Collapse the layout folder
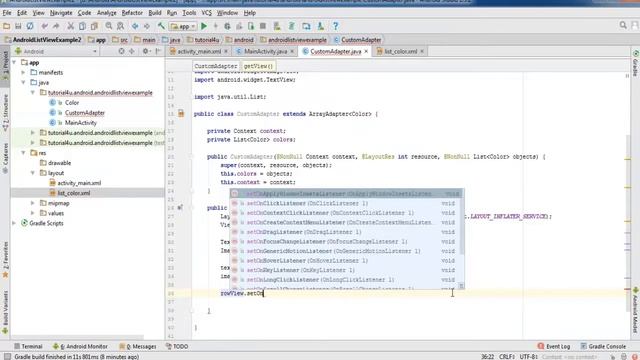Screen dimensions: 640x360 coord(33,173)
